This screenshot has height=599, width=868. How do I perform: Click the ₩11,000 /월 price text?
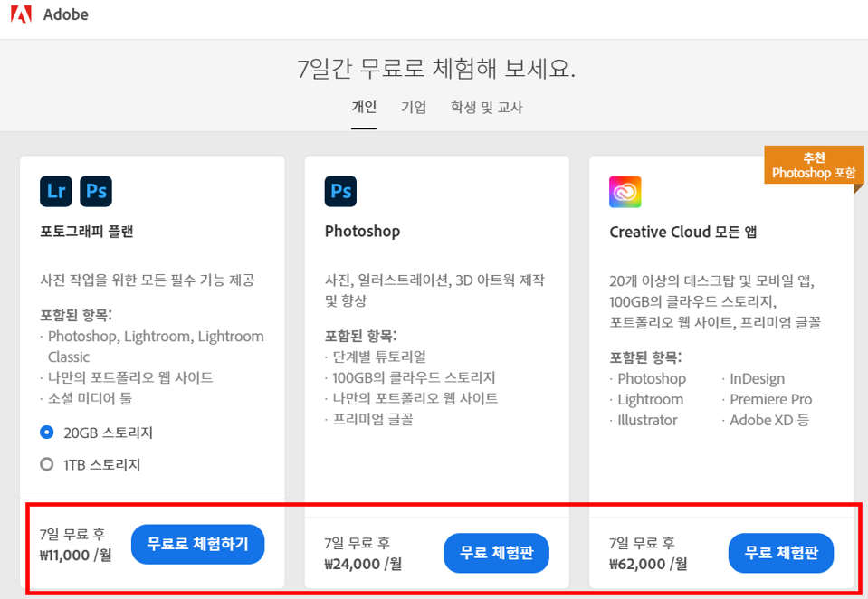pyautogui.click(x=75, y=556)
